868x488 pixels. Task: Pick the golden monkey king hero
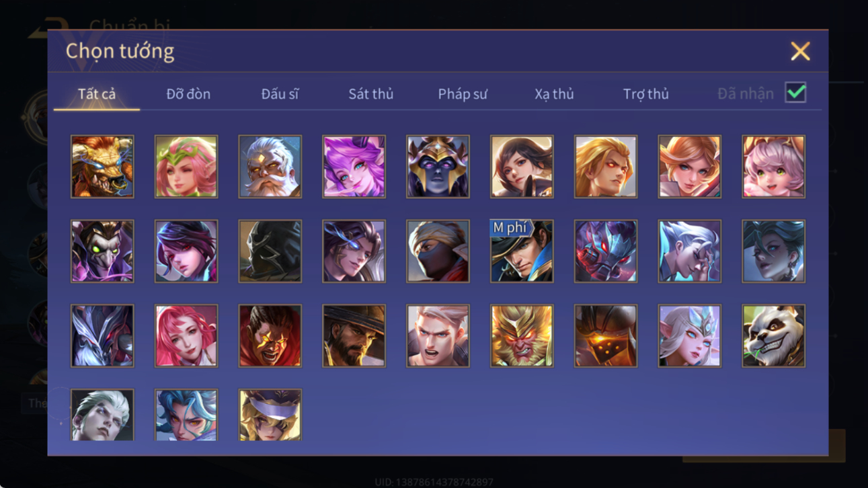(x=522, y=336)
